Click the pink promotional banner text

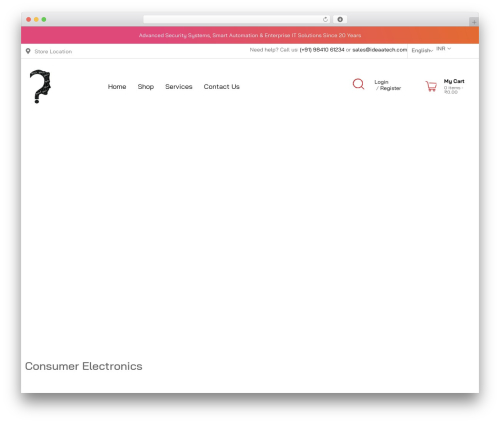tap(250, 35)
